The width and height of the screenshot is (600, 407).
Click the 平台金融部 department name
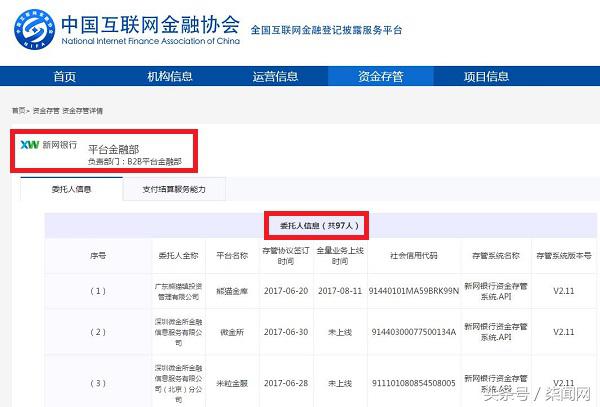click(x=114, y=149)
